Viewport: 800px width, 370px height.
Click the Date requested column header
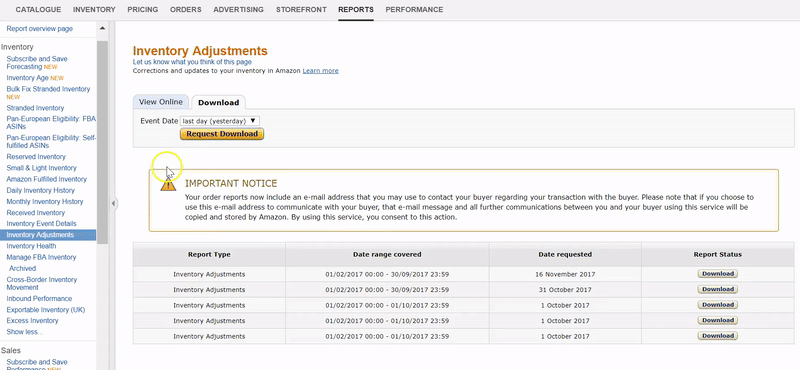[x=565, y=254]
